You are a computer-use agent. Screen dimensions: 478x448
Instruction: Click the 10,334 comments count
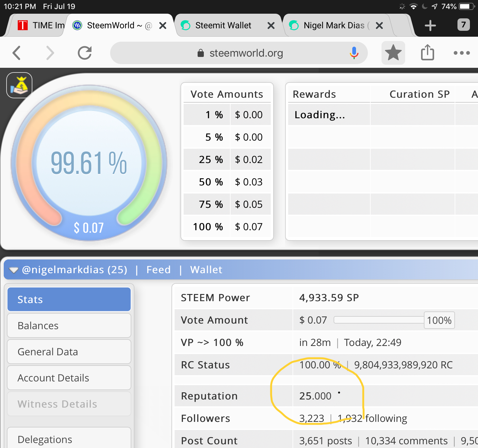coord(406,441)
